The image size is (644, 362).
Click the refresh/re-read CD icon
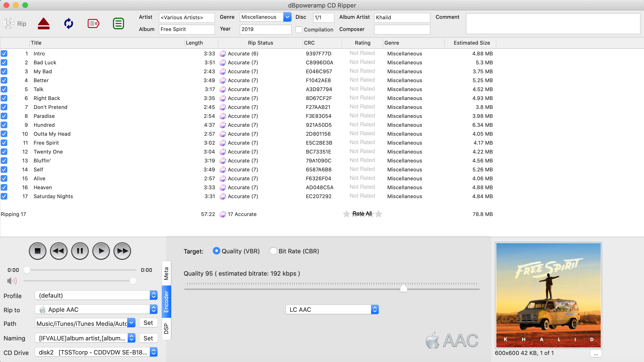pyautogui.click(x=68, y=23)
